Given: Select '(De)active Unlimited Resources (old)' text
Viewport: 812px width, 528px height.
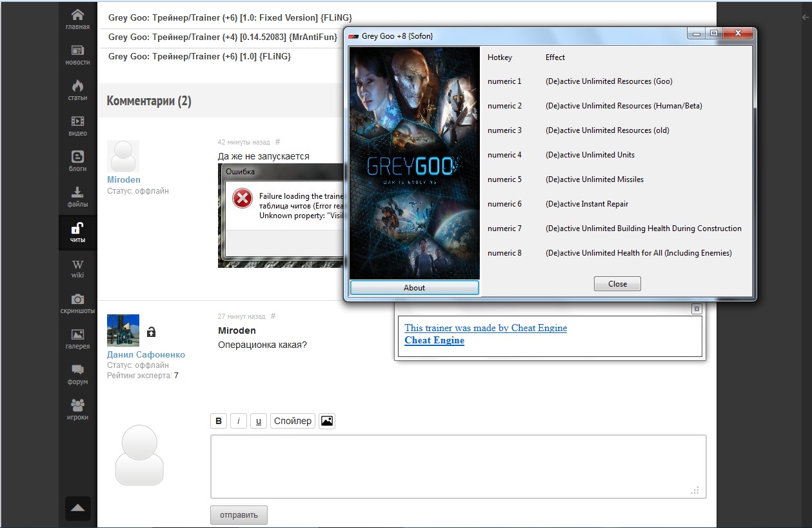Looking at the screenshot, I should click(608, 130).
